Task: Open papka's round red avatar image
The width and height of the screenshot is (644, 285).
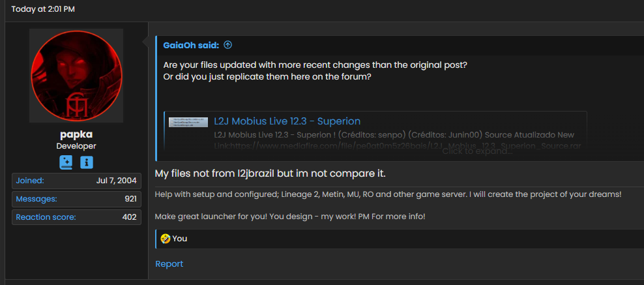Action: pyautogui.click(x=76, y=76)
